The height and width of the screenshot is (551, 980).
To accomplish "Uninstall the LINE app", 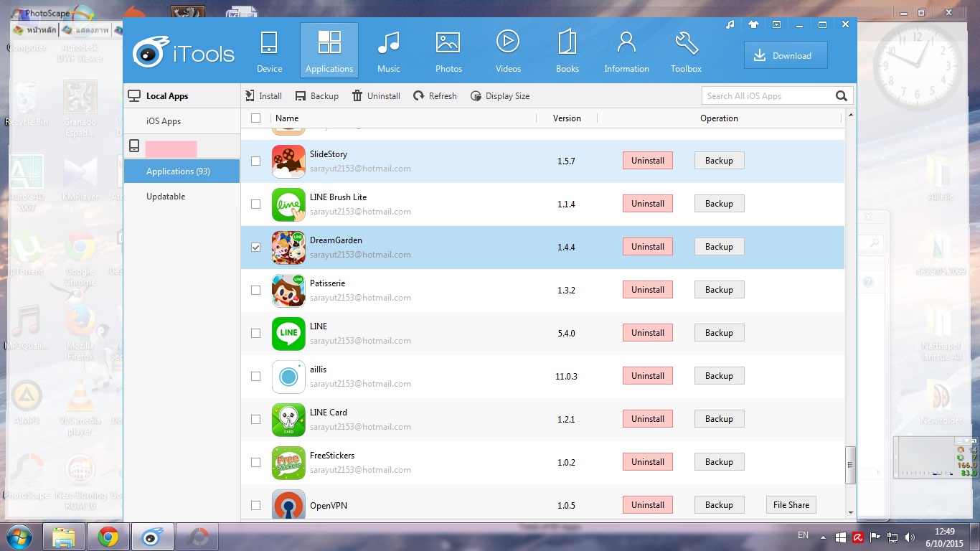I will tap(648, 333).
